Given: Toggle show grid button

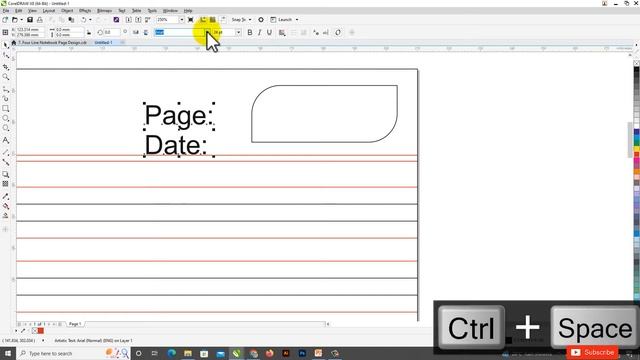Looking at the screenshot, I should pyautogui.click(x=213, y=20).
